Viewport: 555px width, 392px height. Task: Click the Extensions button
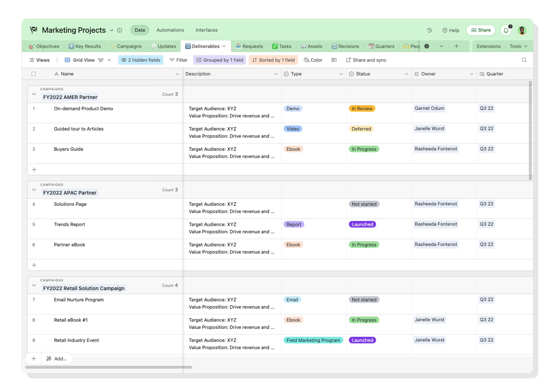(x=488, y=46)
